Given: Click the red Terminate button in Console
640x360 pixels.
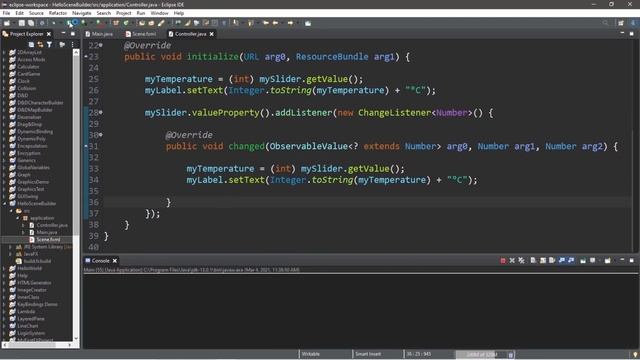Looking at the screenshot, I should [503, 260].
